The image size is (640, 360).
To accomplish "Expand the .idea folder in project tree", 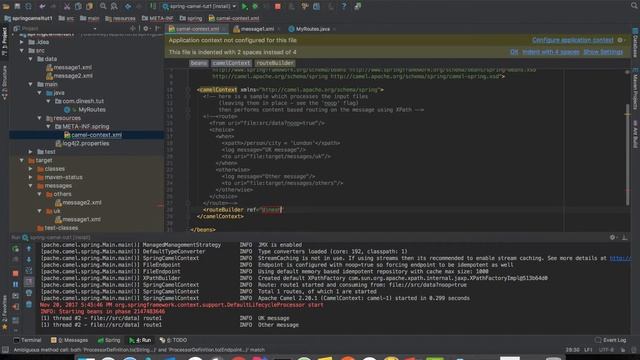I will coord(22,42).
